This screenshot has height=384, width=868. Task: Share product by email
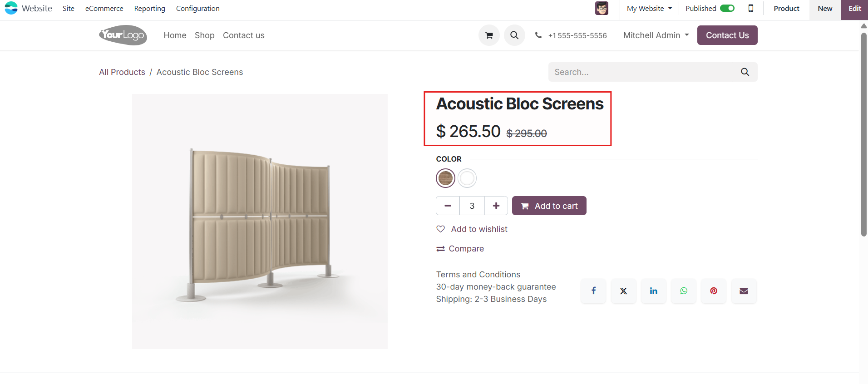tap(744, 291)
